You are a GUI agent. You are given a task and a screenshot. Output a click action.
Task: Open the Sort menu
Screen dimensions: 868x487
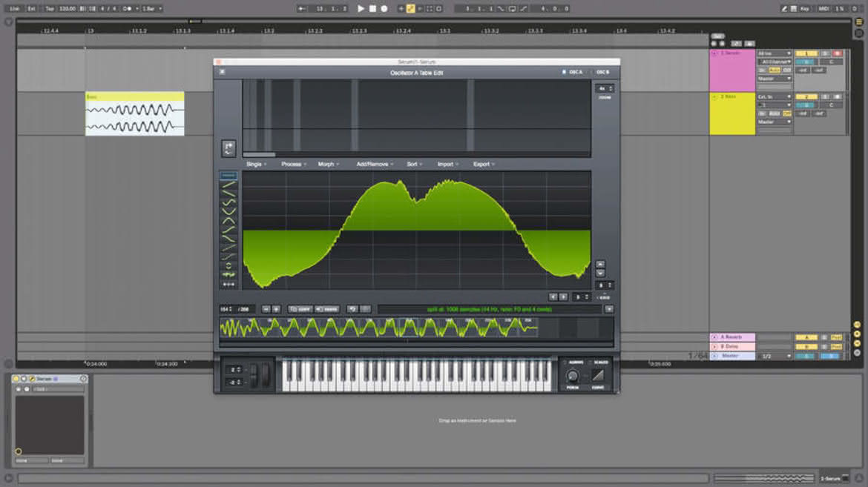coord(414,165)
